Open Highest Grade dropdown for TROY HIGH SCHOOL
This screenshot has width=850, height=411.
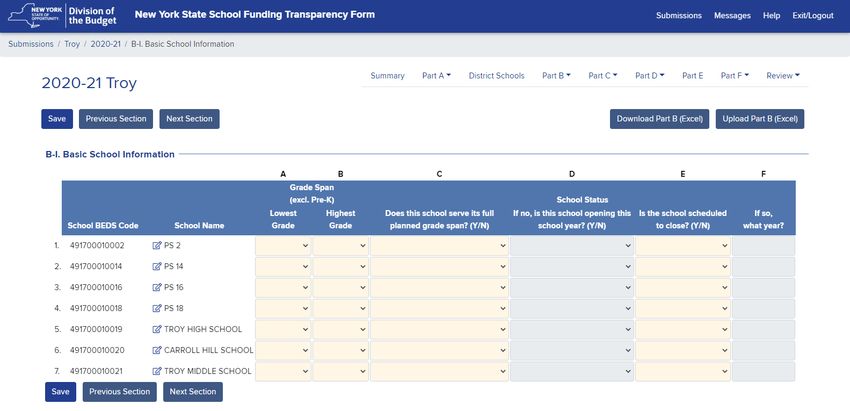click(340, 329)
